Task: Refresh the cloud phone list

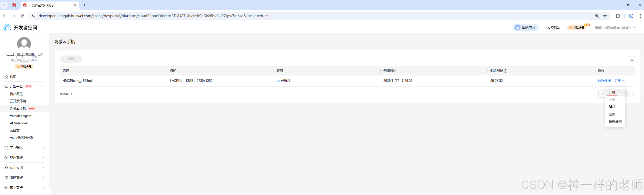Action: point(632,59)
